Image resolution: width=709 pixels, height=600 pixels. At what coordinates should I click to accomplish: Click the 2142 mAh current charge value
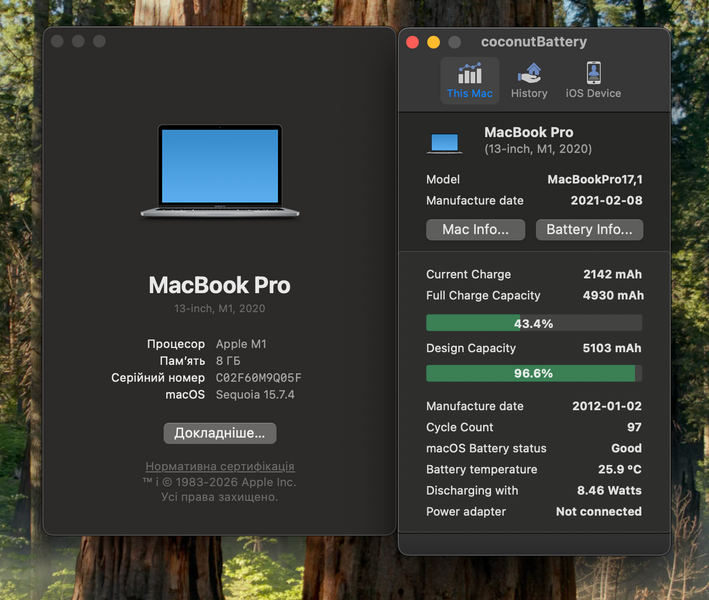pyautogui.click(x=612, y=274)
